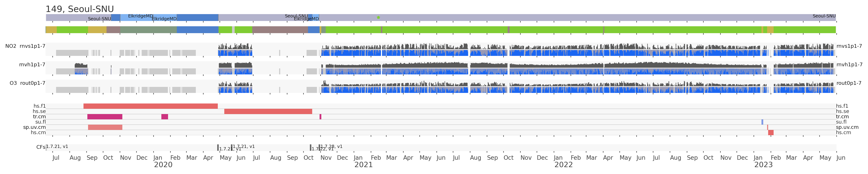Click the pink sp.uv.cm bar below tr.cm
868x174 pixels.
[x=105, y=127]
